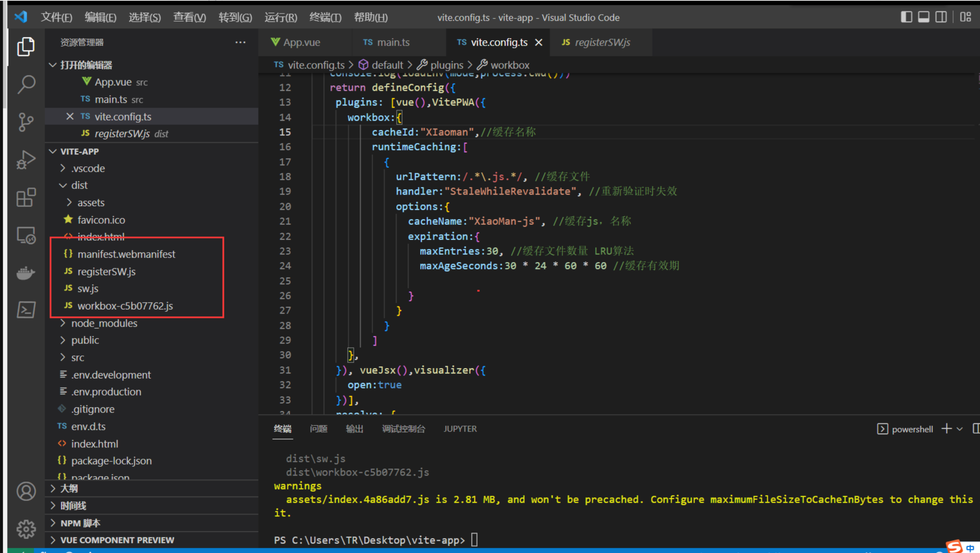Image resolution: width=980 pixels, height=553 pixels.
Task: Toggle bottom panel layout button
Action: (x=924, y=17)
